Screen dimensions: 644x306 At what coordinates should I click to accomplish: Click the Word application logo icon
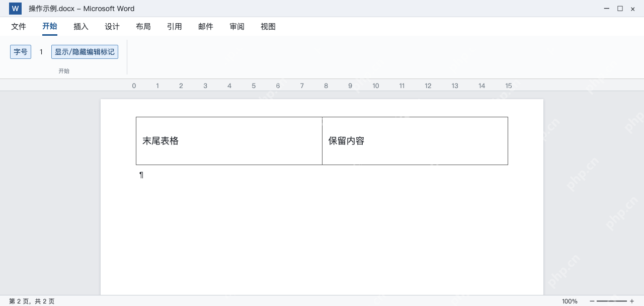(x=15, y=9)
